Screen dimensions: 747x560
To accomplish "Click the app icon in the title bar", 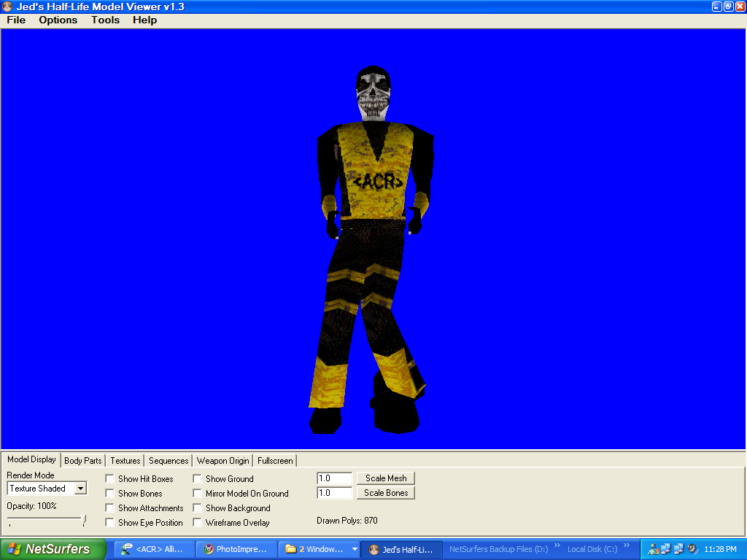I will click(7, 6).
